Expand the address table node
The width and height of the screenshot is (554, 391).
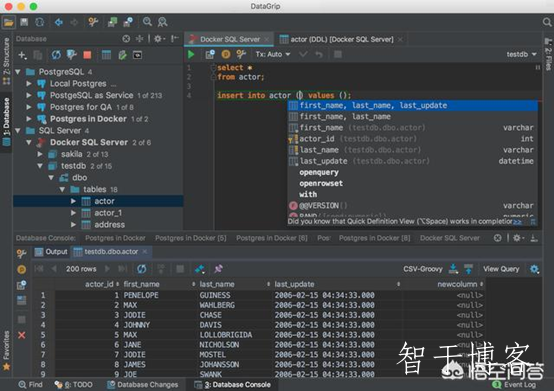[x=73, y=225]
